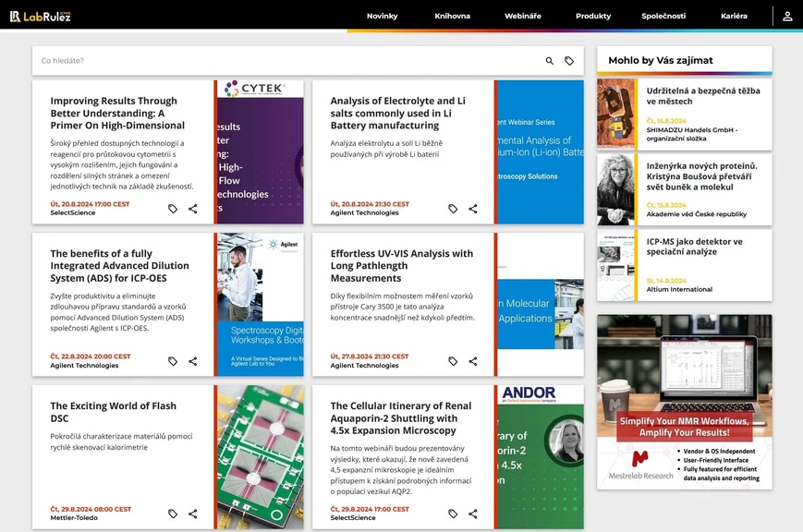Share the Flash DSC webinar card

(x=192, y=514)
